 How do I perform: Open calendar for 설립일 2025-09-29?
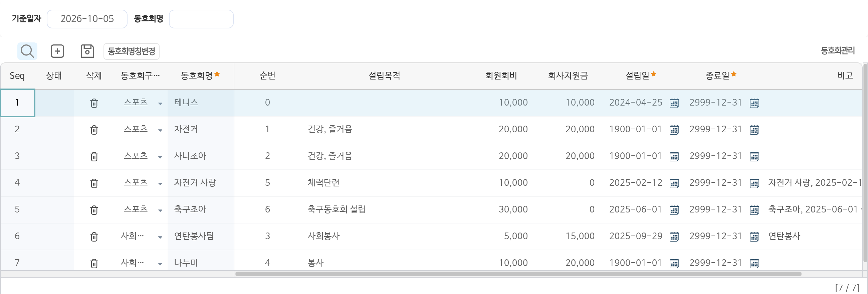(x=674, y=236)
